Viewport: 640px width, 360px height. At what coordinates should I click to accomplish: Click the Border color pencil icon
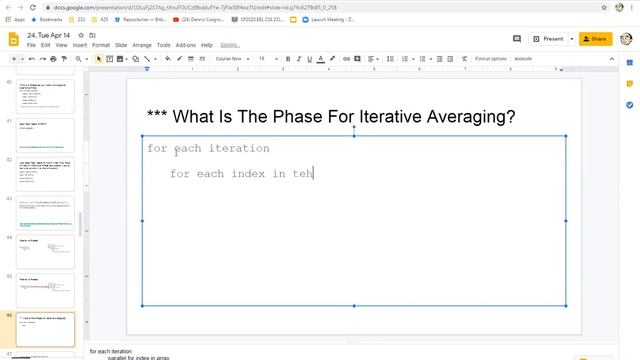coord(179,59)
